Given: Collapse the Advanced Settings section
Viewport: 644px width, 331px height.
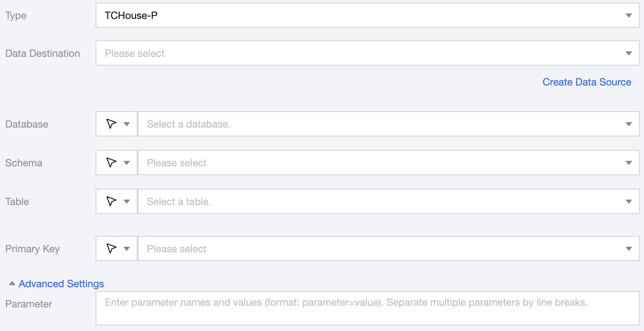Looking at the screenshot, I should click(61, 284).
